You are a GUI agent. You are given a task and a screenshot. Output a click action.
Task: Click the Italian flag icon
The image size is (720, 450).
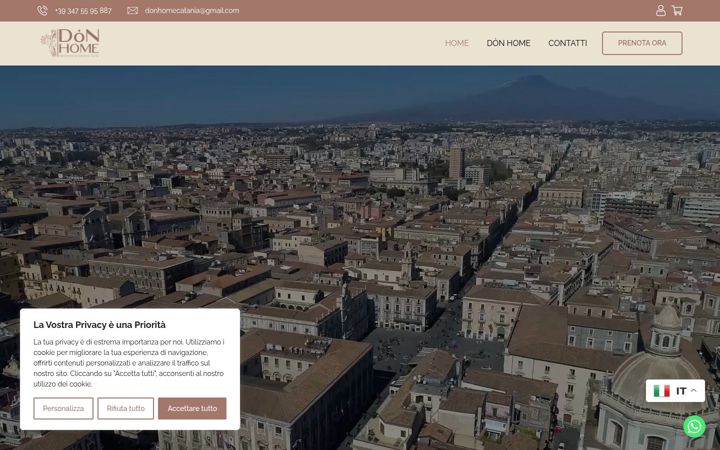[x=662, y=391]
